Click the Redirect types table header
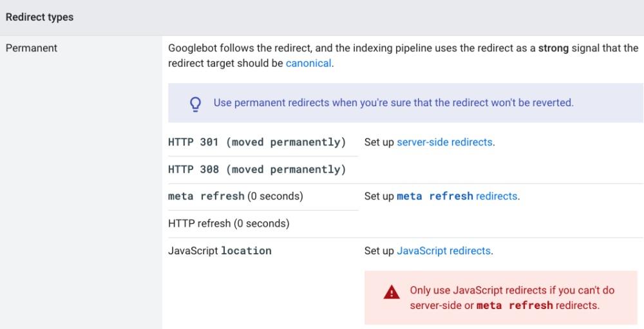The width and height of the screenshot is (644, 329). pos(40,17)
